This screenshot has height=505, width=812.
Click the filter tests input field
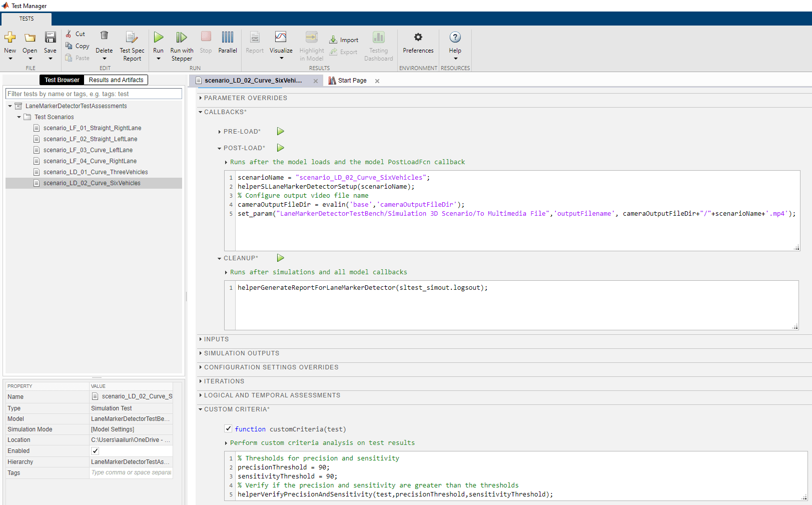[x=94, y=94]
